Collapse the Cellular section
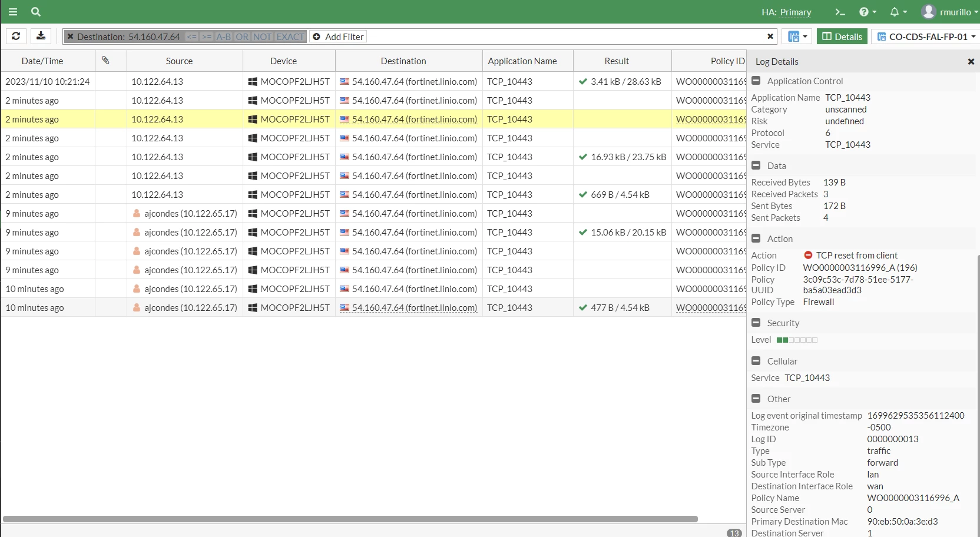 click(x=756, y=361)
